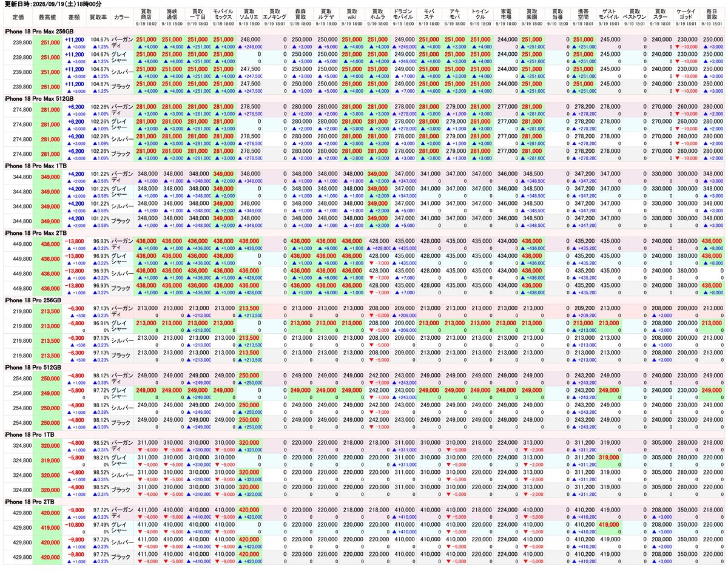Click the 9/19 18:02 time under 買取商店
728x571 pixels.
coord(147,24)
